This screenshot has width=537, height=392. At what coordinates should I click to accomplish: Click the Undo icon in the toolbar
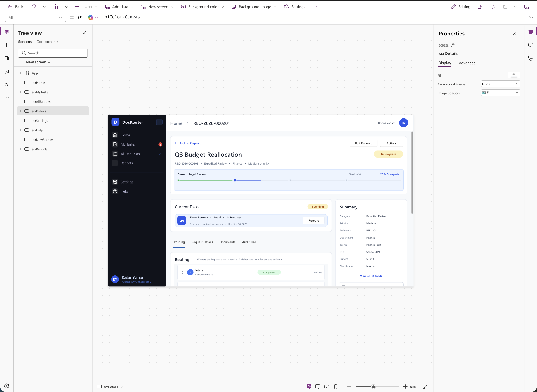tap(34, 7)
